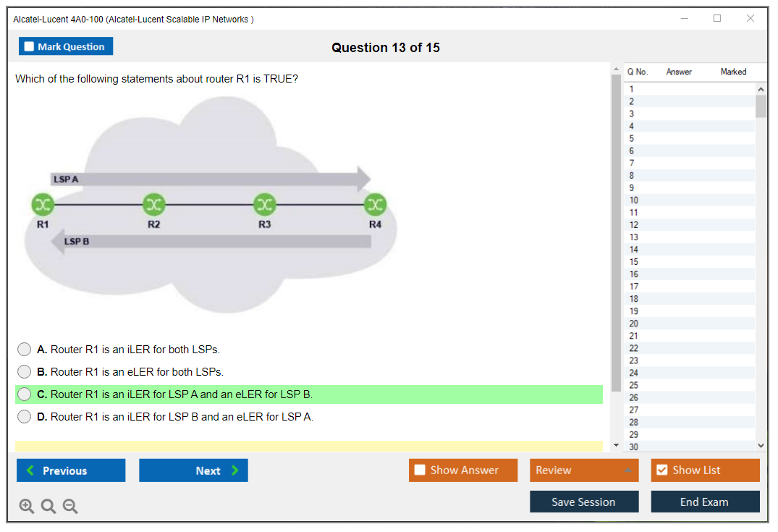Click the reset zoom magnifier icon
Image resolution: width=778 pixels, height=532 pixels.
click(x=48, y=507)
